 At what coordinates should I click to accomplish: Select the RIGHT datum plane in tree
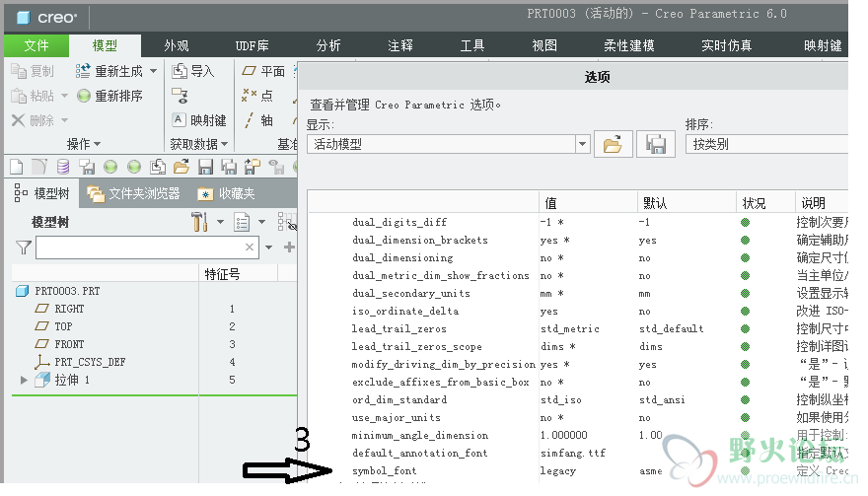point(69,309)
